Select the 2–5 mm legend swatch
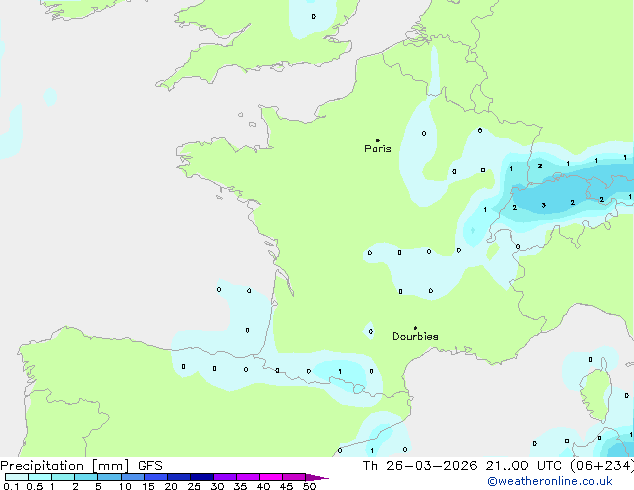634x490 pixels. tap(86, 477)
